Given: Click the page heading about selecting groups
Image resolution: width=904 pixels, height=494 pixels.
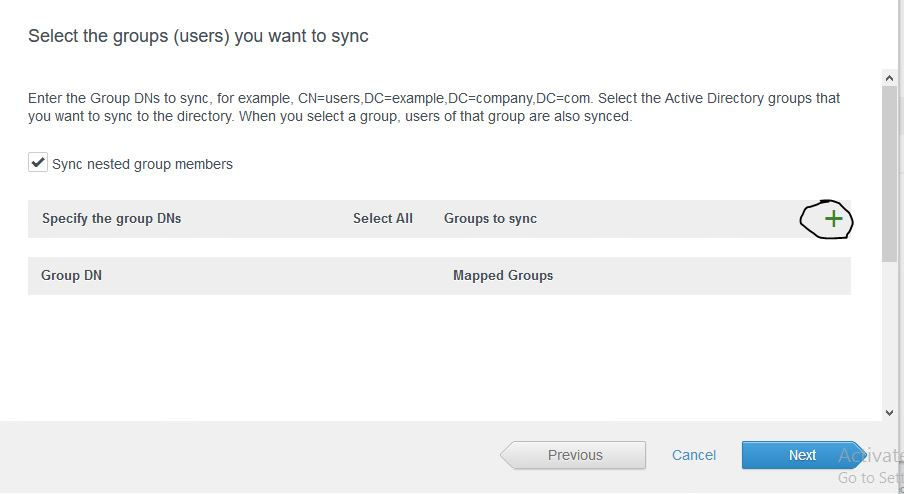Looking at the screenshot, I should click(x=198, y=36).
